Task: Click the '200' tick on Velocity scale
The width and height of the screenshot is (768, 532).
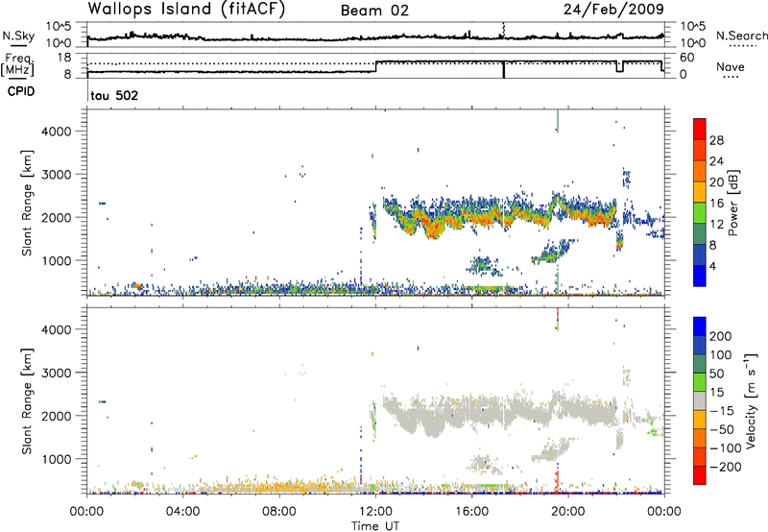Action: coord(721,336)
